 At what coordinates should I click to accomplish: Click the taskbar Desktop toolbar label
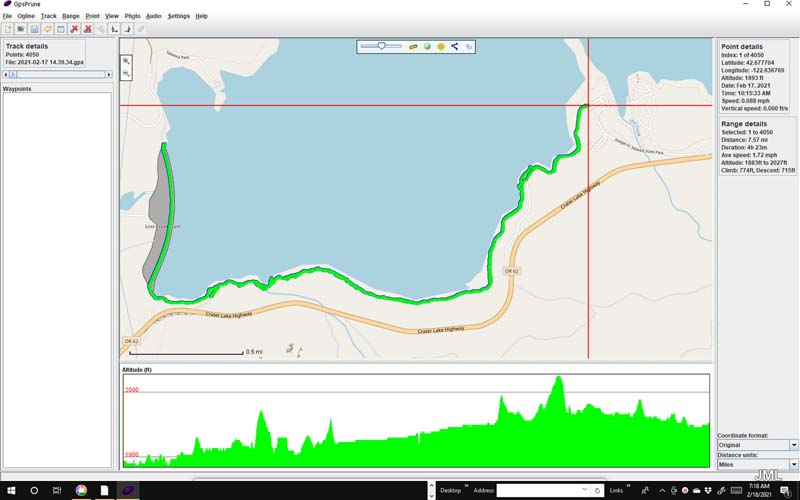(450, 491)
